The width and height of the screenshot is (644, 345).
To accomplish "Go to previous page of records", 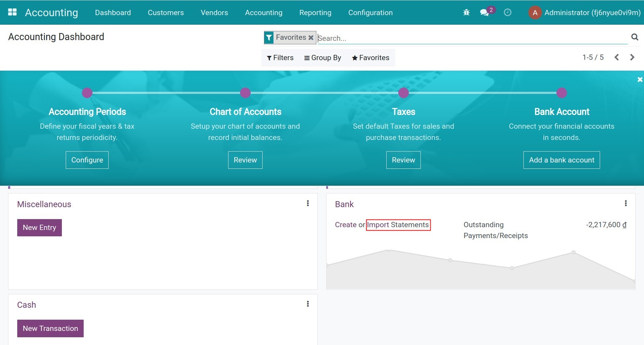I will [x=617, y=57].
